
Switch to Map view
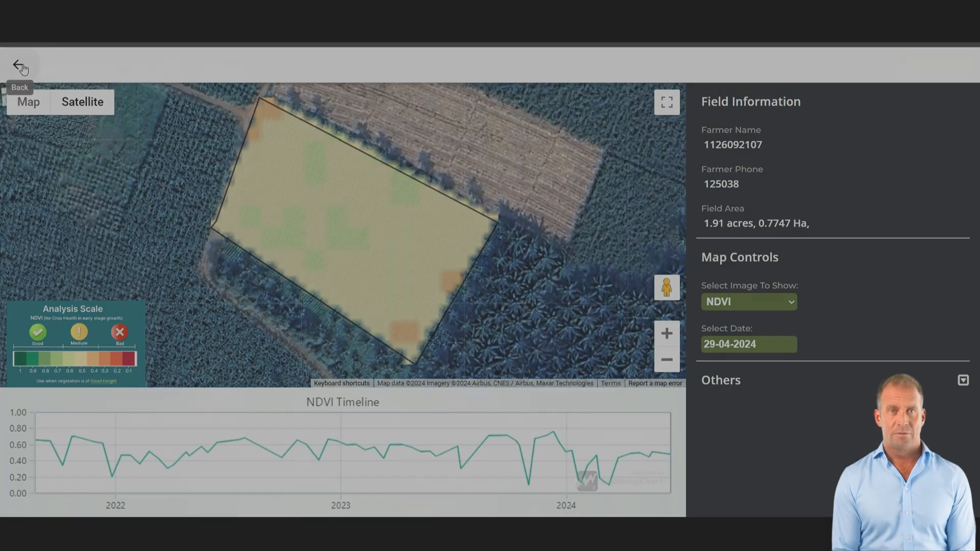tap(29, 102)
